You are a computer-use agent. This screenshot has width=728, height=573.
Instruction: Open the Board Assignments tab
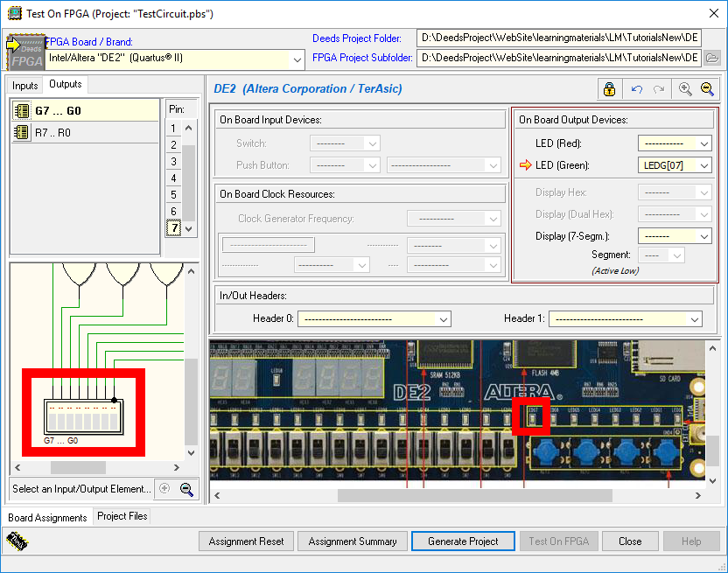(x=47, y=518)
